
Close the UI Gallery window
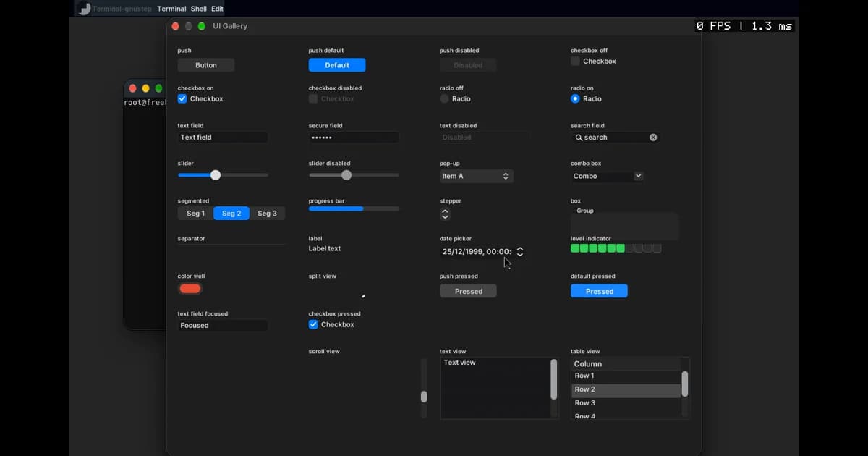[x=176, y=26]
